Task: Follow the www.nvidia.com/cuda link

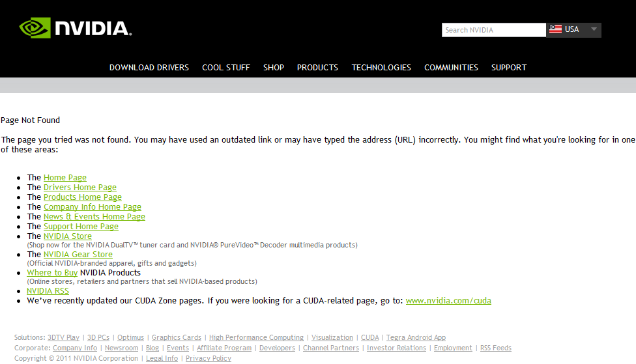Action: click(x=448, y=300)
